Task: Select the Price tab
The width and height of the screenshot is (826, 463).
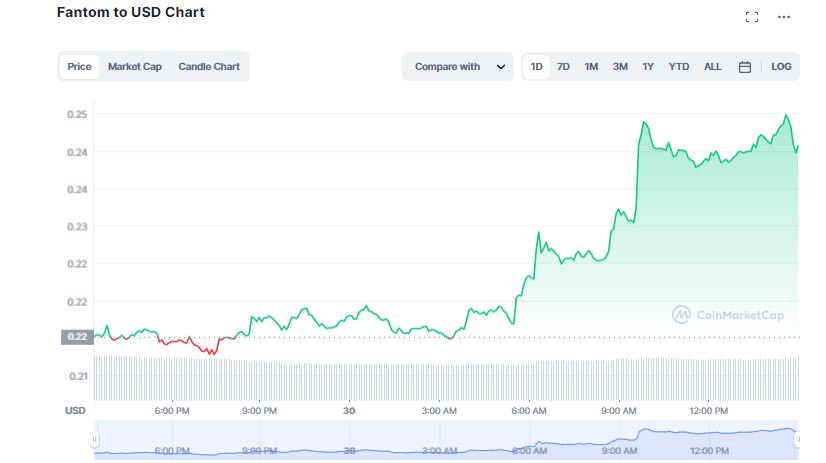Action: pyautogui.click(x=79, y=67)
